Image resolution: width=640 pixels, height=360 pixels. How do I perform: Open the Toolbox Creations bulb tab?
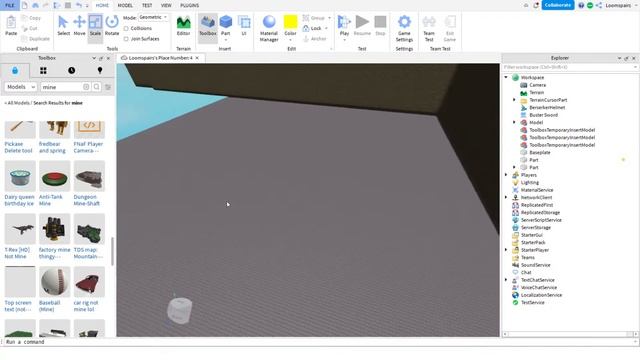[x=100, y=71]
